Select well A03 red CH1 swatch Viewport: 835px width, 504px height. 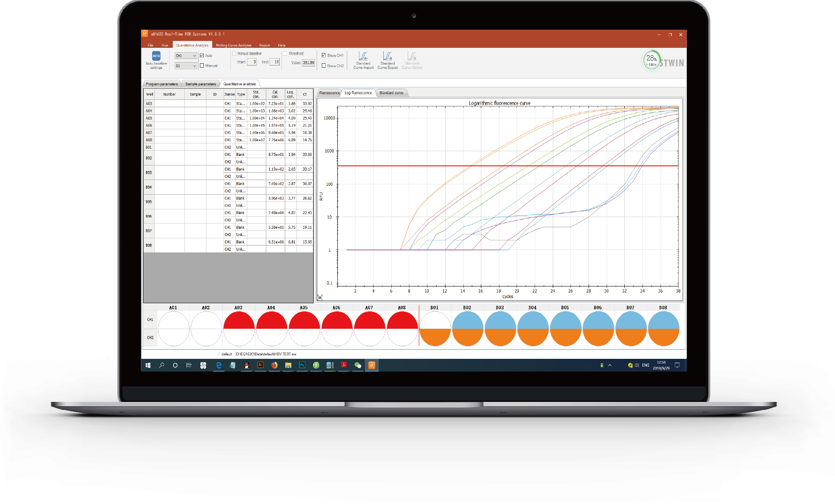coord(239,321)
